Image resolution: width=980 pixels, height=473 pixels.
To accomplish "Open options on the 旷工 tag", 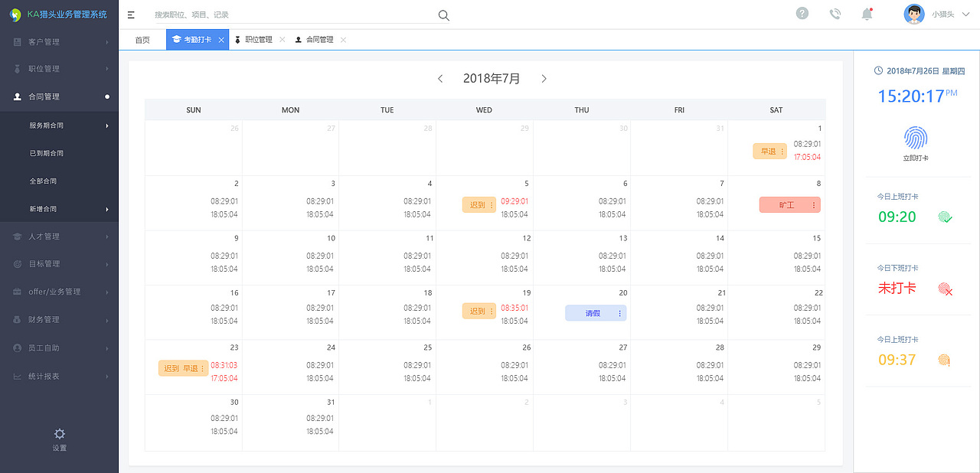I will click(813, 205).
